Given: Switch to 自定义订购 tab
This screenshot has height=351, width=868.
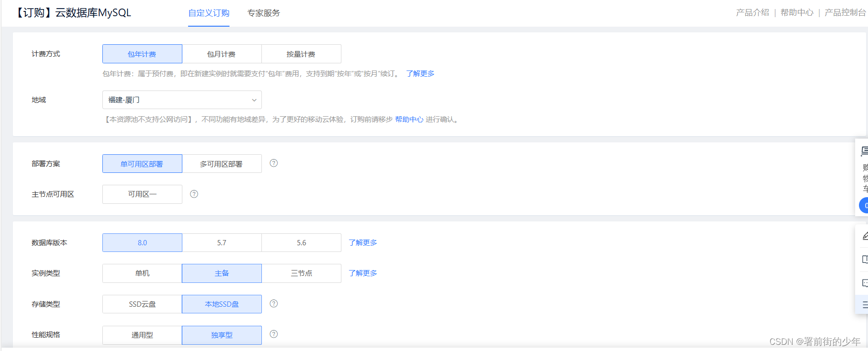Looking at the screenshot, I should click(209, 13).
